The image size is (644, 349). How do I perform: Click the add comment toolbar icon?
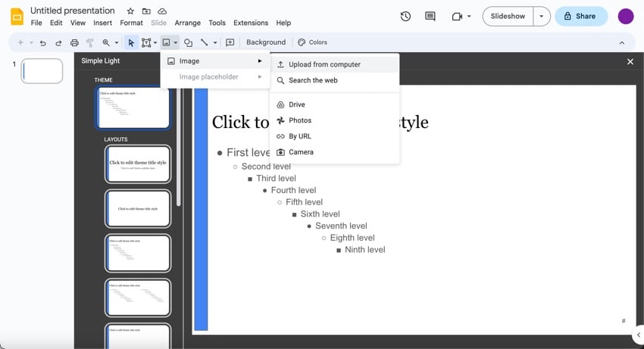point(230,43)
